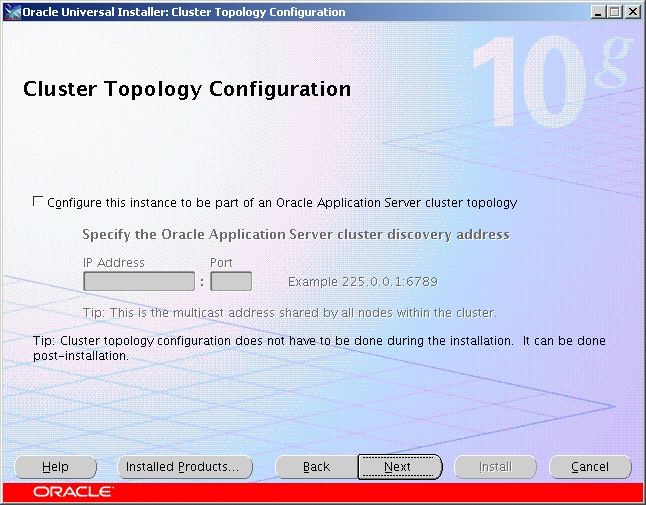Proceed with the Next button
Screen dimensions: 646x505
point(400,467)
